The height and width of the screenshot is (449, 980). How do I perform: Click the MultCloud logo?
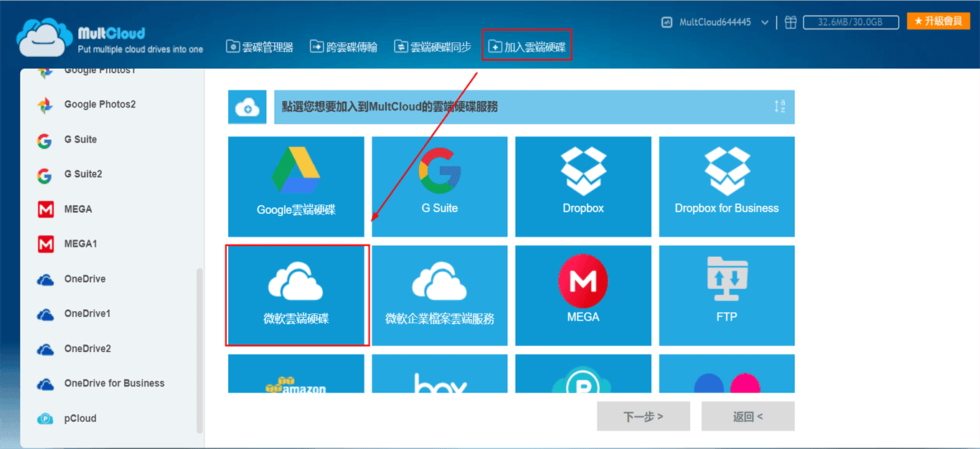[110, 37]
